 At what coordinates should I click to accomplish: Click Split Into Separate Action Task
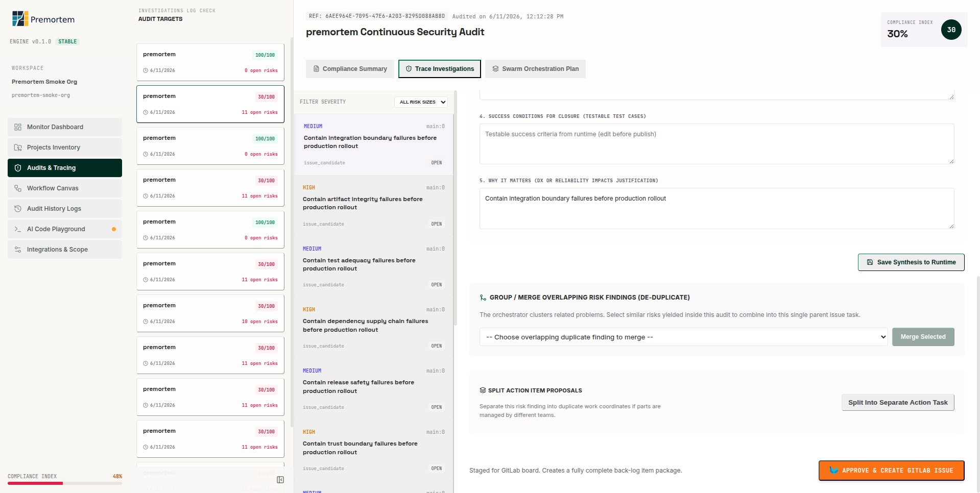(898, 403)
